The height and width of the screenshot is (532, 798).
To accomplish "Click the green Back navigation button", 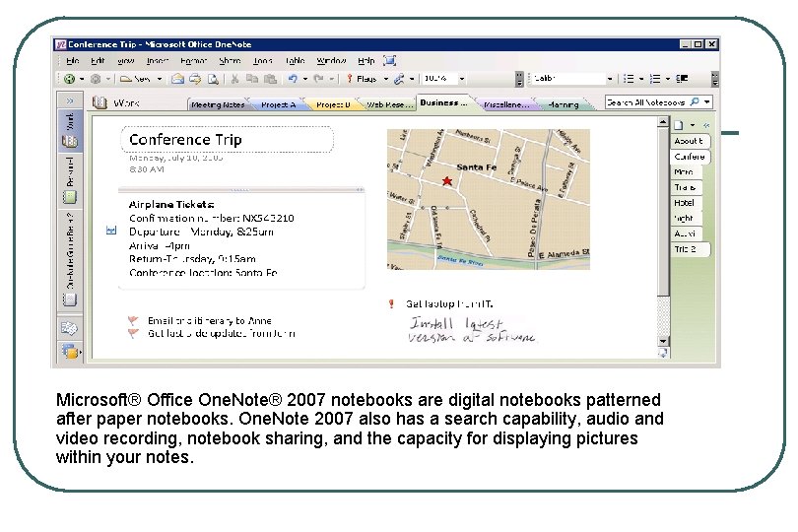I will coord(69,79).
